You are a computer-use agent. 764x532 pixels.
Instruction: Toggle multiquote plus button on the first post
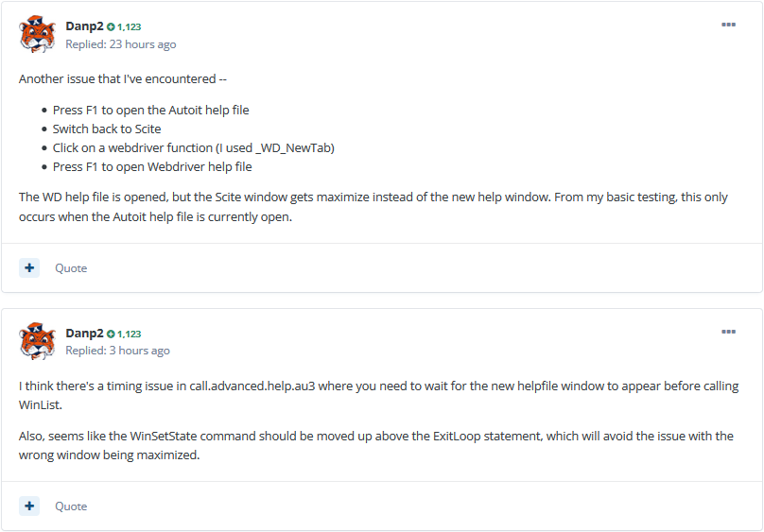tap(29, 267)
